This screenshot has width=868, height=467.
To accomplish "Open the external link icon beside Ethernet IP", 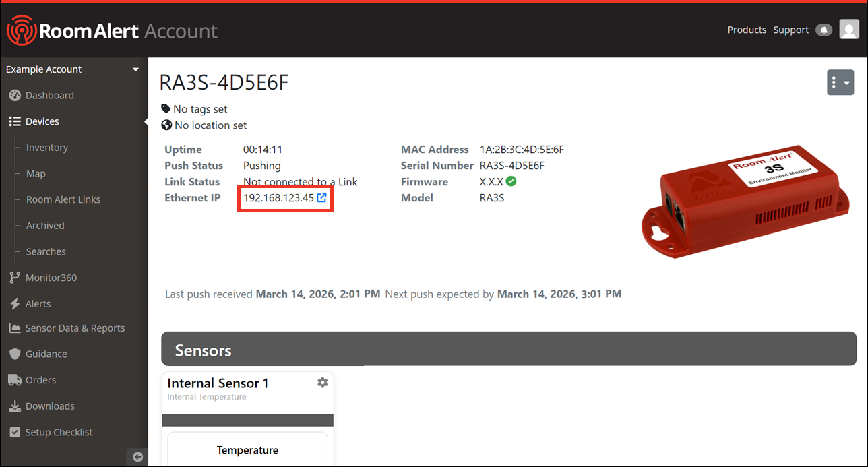I will pyautogui.click(x=322, y=198).
